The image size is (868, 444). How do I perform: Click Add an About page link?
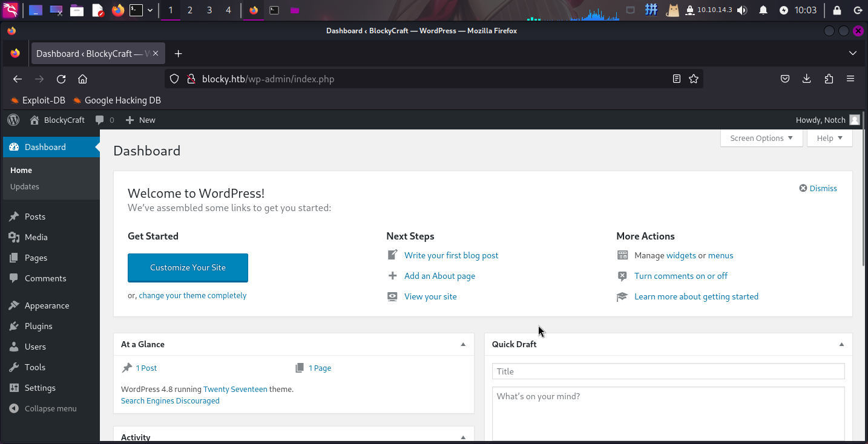(439, 276)
